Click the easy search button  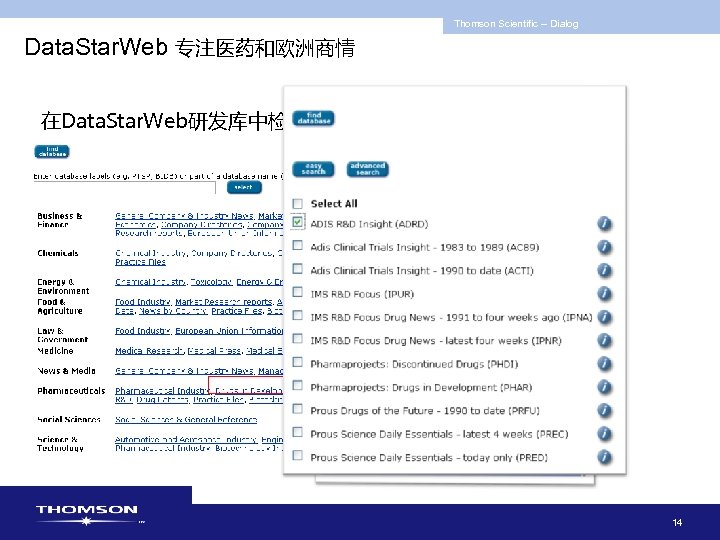pos(314,169)
